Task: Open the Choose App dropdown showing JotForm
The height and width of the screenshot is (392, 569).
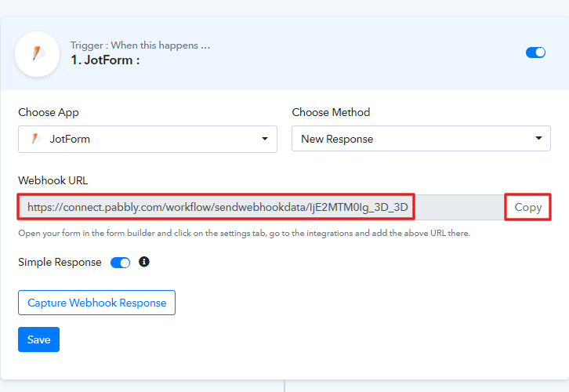Action: point(147,139)
